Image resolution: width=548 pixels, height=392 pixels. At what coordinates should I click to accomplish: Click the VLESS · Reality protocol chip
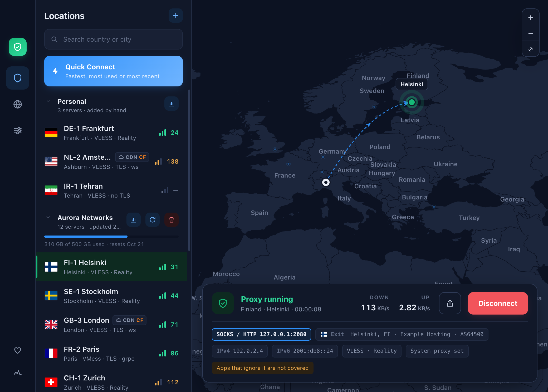pyautogui.click(x=372, y=351)
